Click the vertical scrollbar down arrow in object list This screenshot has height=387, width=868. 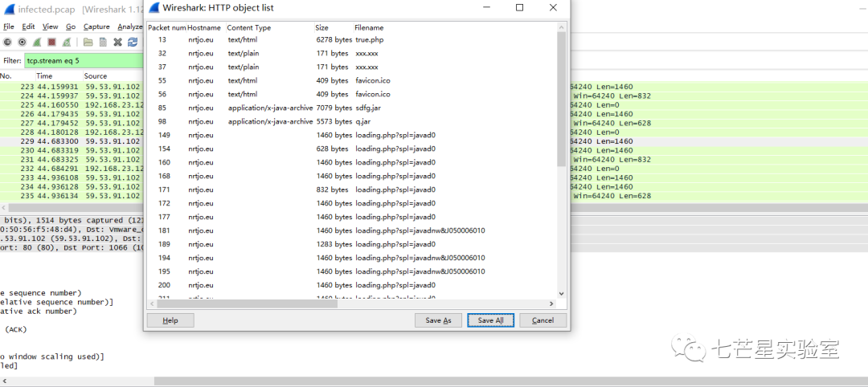(561, 294)
